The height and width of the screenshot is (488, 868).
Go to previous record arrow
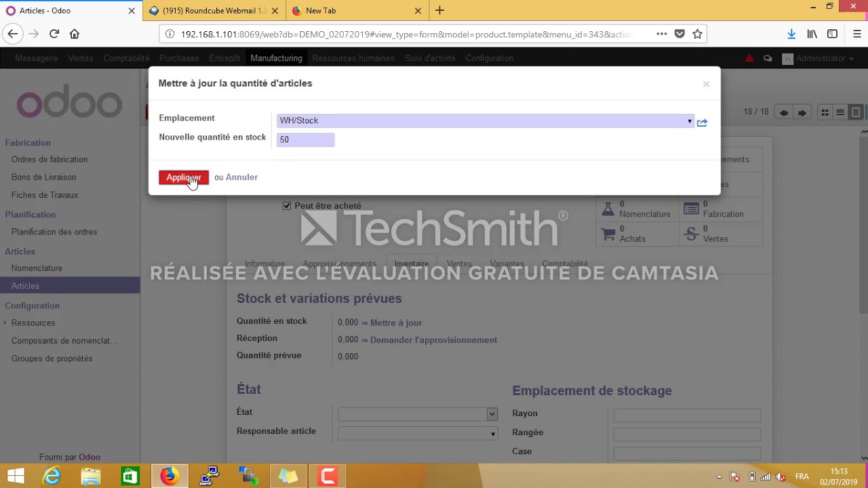click(784, 113)
